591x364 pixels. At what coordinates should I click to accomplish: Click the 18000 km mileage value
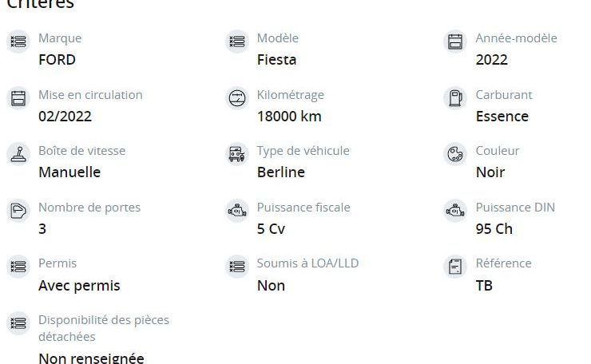click(289, 116)
